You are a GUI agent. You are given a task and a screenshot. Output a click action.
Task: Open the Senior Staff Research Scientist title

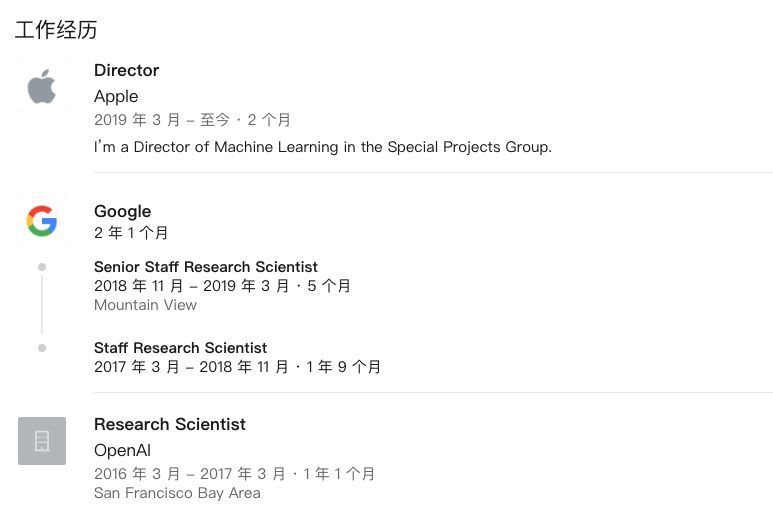pos(206,267)
